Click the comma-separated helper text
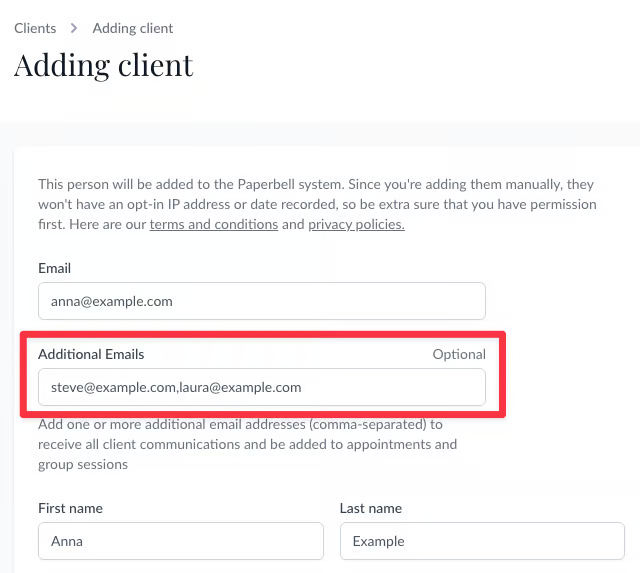The width and height of the screenshot is (640, 573). [x=248, y=424]
